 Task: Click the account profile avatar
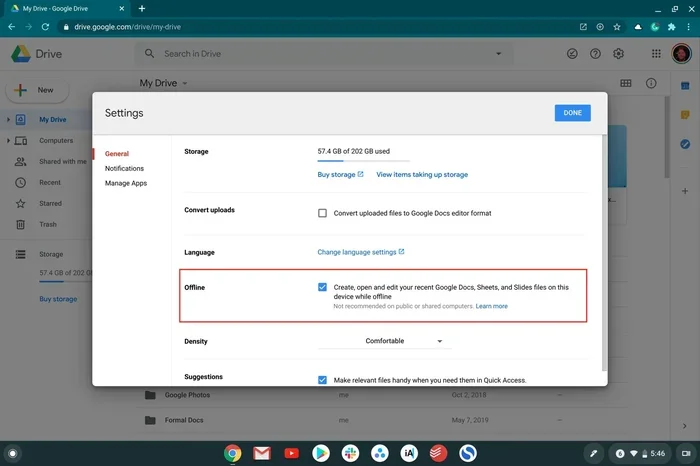681,54
